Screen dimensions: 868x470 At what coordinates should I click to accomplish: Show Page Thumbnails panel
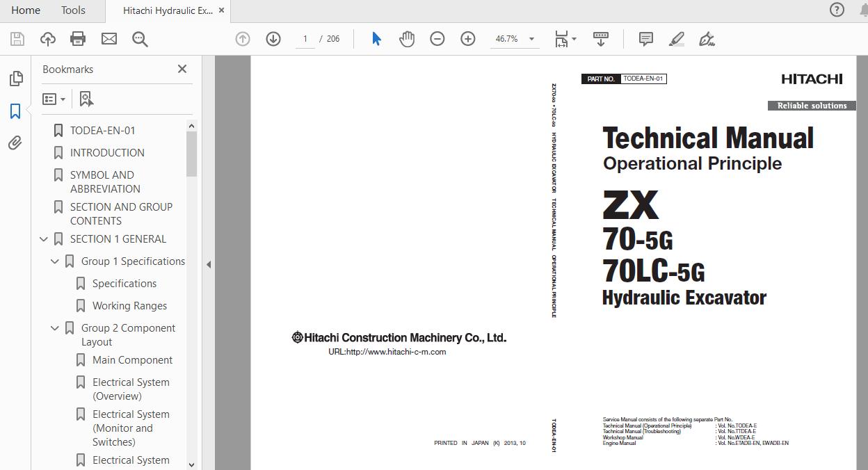coord(15,79)
